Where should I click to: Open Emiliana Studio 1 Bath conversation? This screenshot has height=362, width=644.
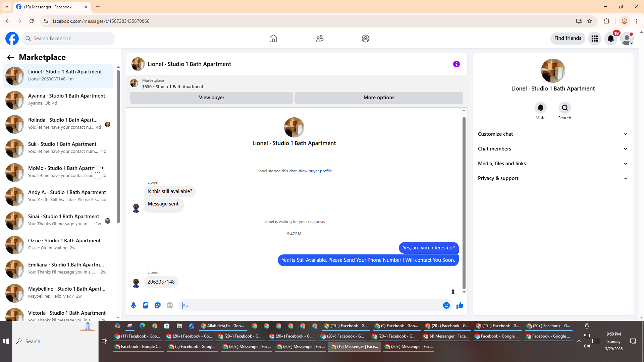pos(58,268)
